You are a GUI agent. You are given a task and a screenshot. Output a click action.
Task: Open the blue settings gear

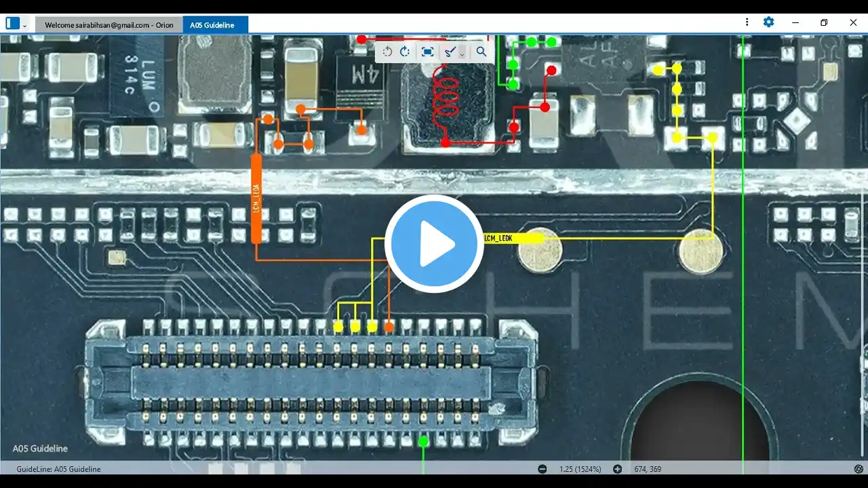(768, 22)
